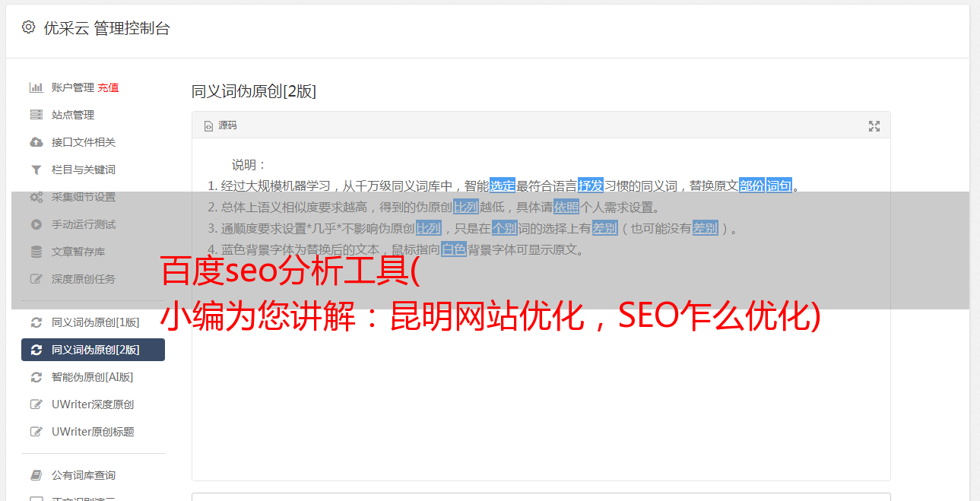This screenshot has width=980, height=501.
Task: Click the 源码 toolbar button label
Action: tap(228, 125)
